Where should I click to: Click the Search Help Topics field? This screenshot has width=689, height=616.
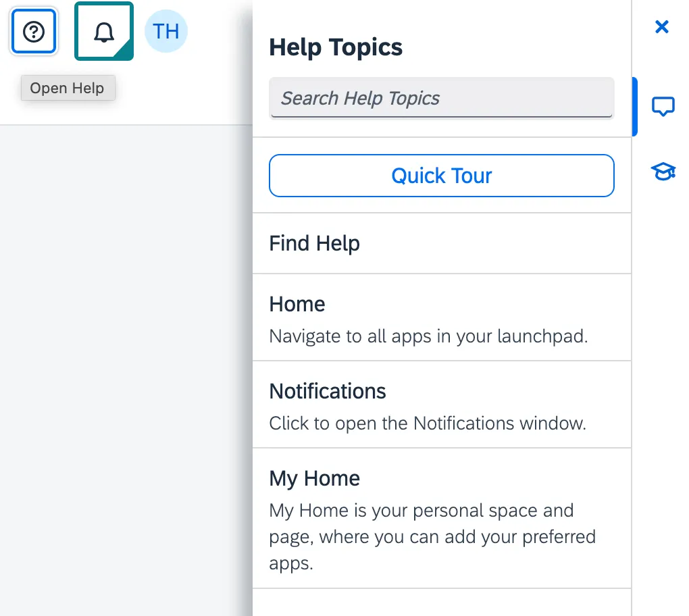[441, 99]
